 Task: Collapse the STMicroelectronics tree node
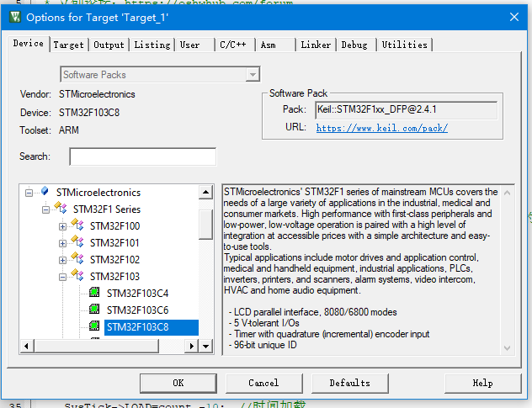(x=29, y=193)
